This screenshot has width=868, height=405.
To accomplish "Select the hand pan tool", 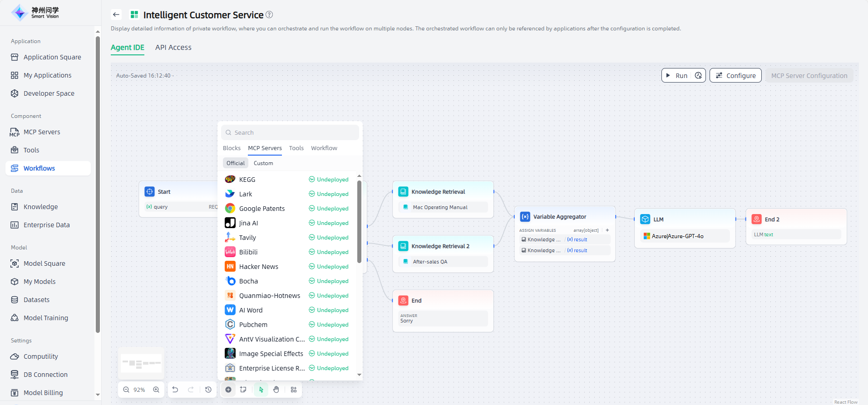I will (276, 390).
